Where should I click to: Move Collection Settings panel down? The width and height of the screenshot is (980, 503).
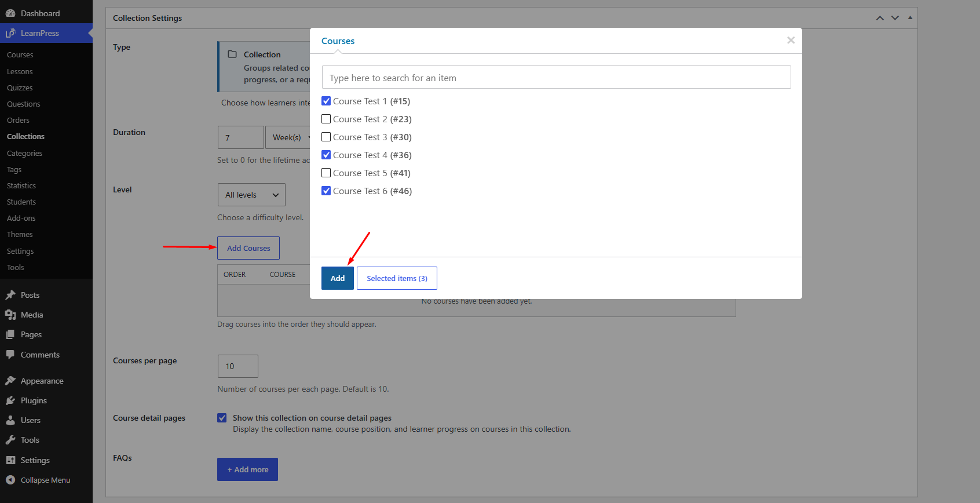(895, 18)
